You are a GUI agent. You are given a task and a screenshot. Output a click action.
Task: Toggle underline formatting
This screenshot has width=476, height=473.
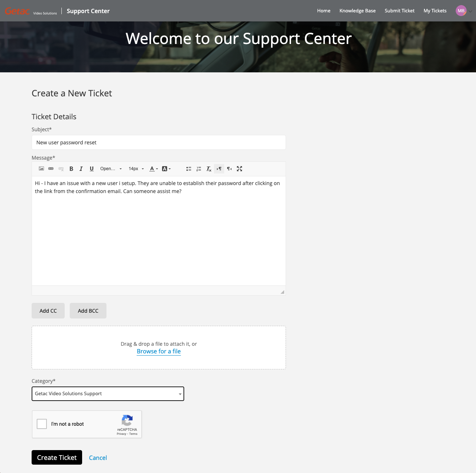(x=92, y=169)
